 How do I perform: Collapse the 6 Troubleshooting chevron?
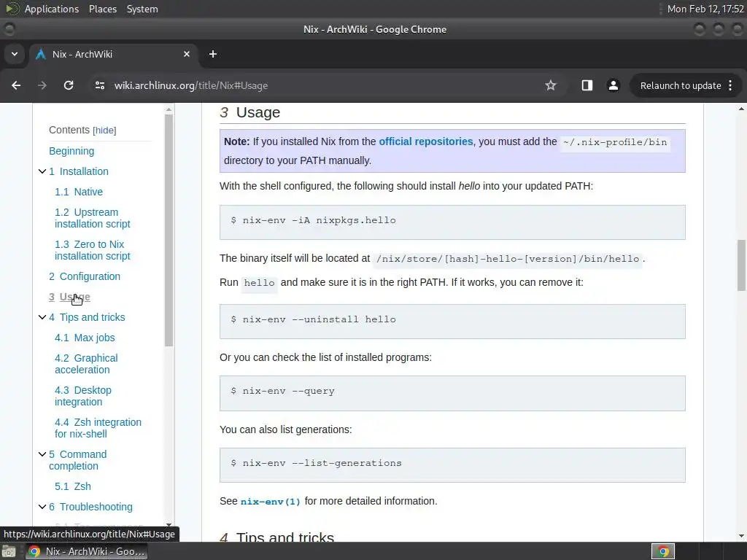click(42, 507)
